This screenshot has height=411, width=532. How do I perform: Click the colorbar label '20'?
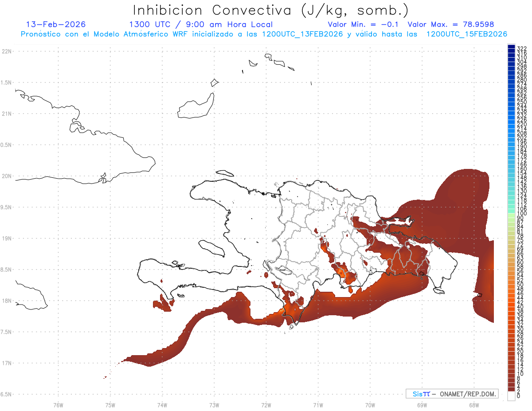[x=520, y=351]
